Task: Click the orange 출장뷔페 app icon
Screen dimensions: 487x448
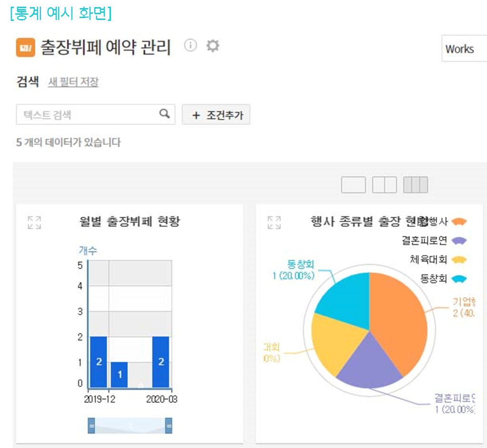Action: pos(26,47)
